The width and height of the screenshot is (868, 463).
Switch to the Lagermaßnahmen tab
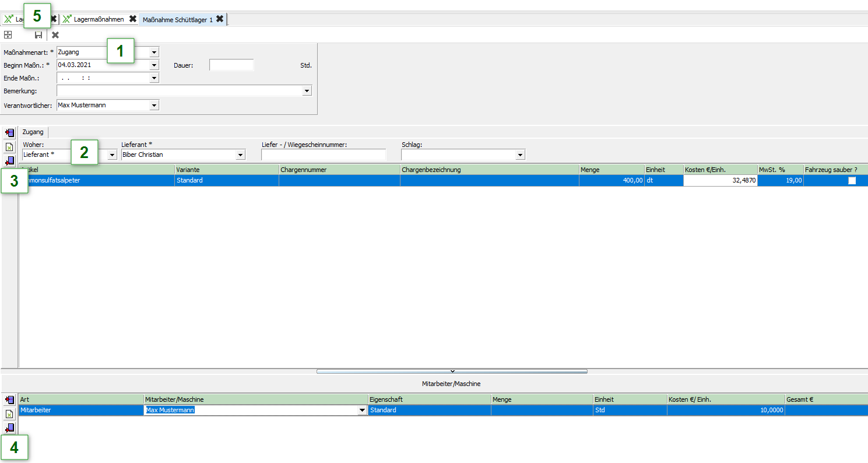pos(99,19)
